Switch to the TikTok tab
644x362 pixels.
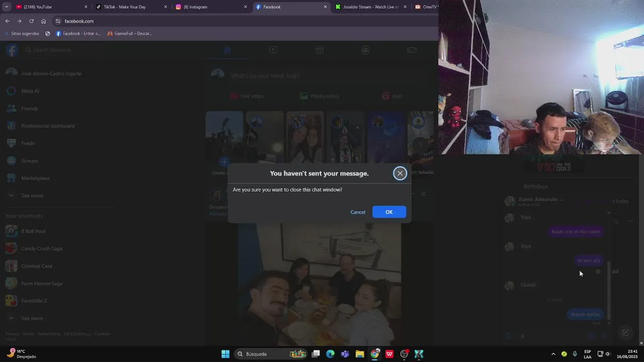(130, 7)
